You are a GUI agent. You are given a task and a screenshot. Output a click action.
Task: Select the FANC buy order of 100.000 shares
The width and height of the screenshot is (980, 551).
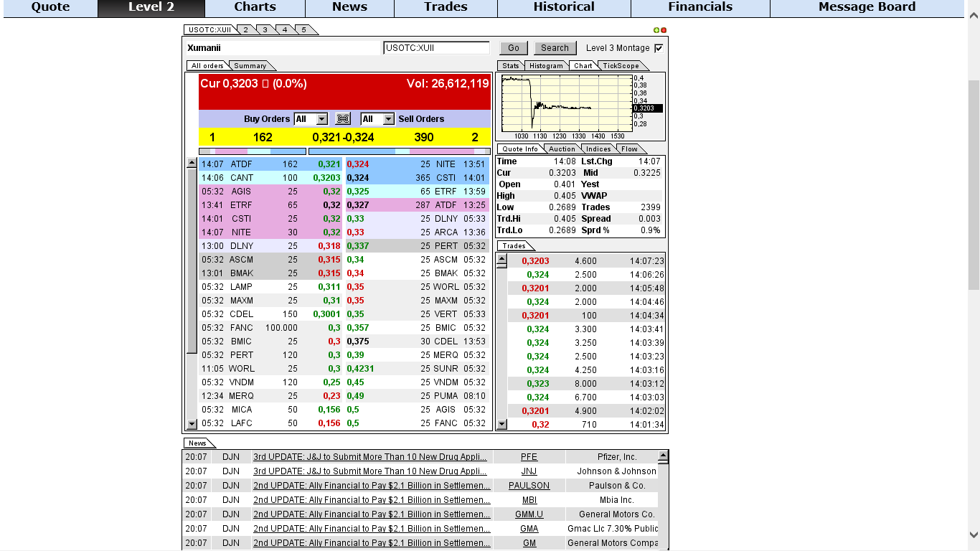(271, 328)
